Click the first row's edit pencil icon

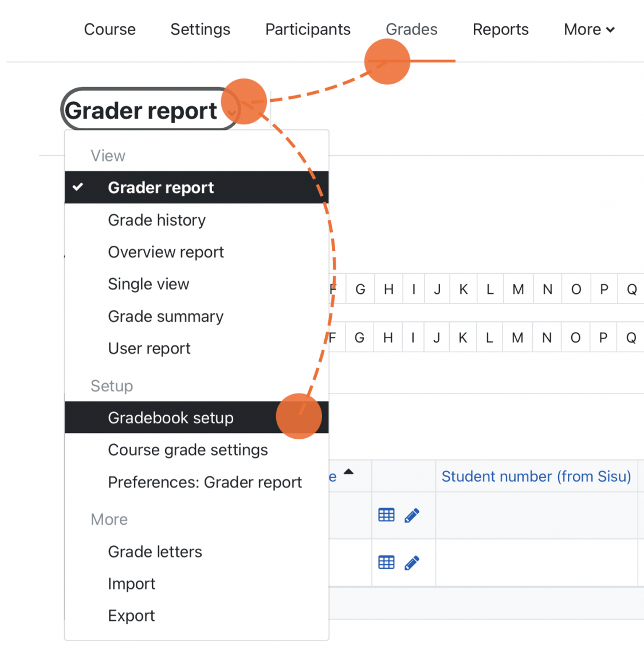coord(412,516)
